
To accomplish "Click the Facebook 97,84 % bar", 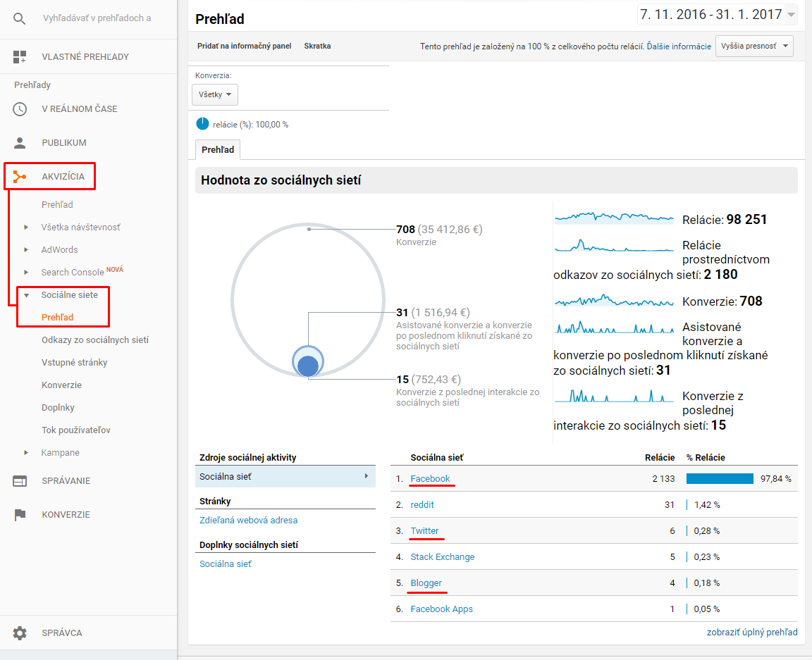I will point(720,479).
